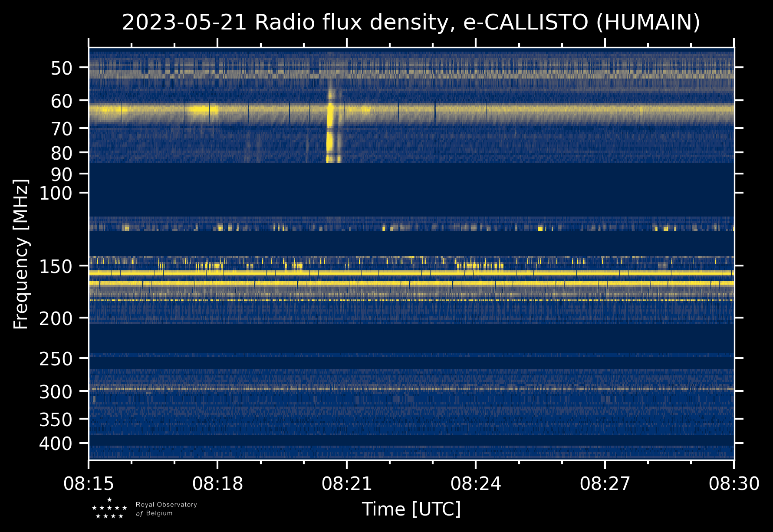Click the empty dark band at 90 MHz
Image resolution: width=773 pixels, height=532 pixels.
click(411, 174)
